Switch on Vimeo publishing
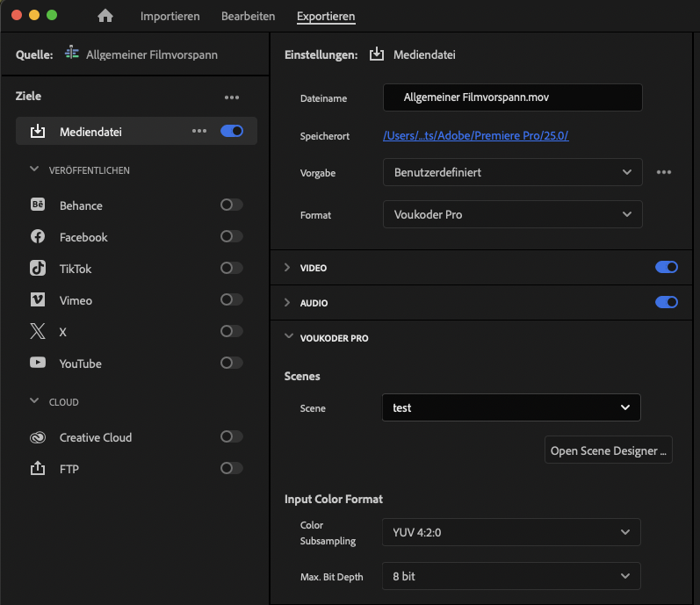Screen dimensions: 700x605 pyautogui.click(x=232, y=299)
